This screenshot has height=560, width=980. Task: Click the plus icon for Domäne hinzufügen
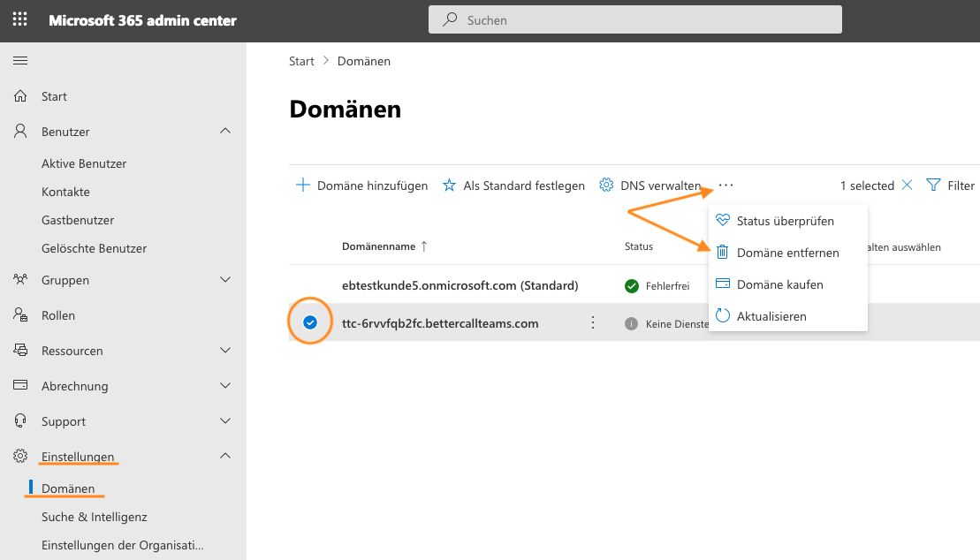click(302, 185)
